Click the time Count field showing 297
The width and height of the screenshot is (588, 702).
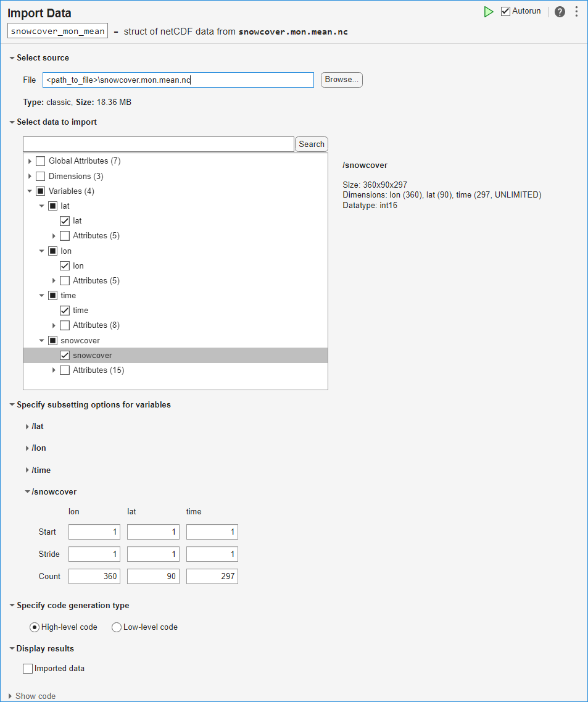click(x=212, y=577)
